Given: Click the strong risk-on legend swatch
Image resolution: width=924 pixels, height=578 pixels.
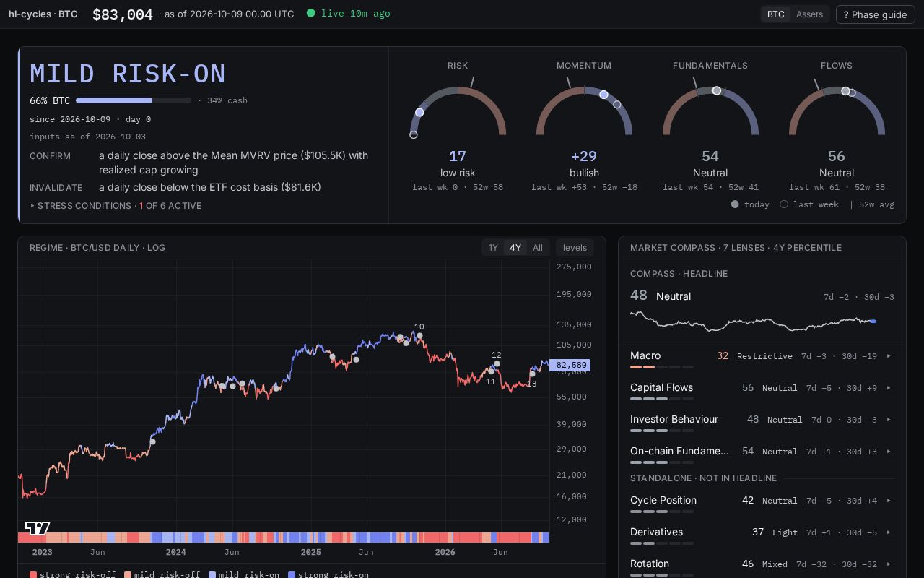Looking at the screenshot, I should click(292, 575).
